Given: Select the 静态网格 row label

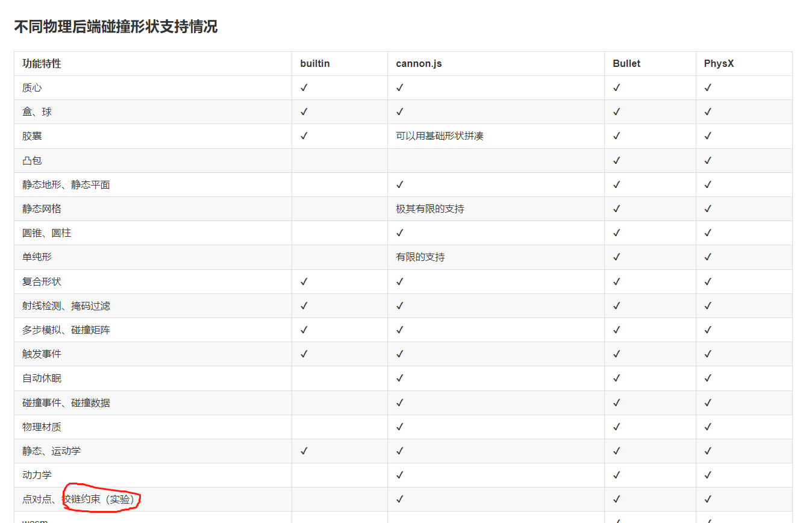Looking at the screenshot, I should (42, 209).
